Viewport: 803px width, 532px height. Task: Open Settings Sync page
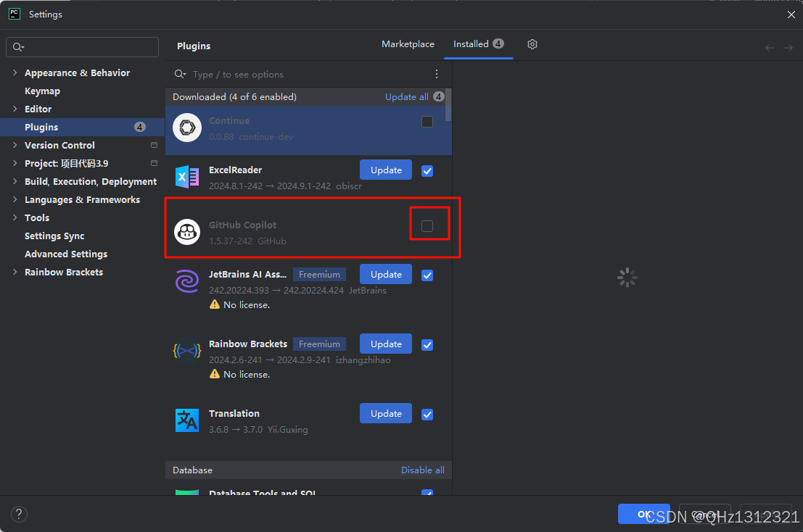(x=54, y=236)
